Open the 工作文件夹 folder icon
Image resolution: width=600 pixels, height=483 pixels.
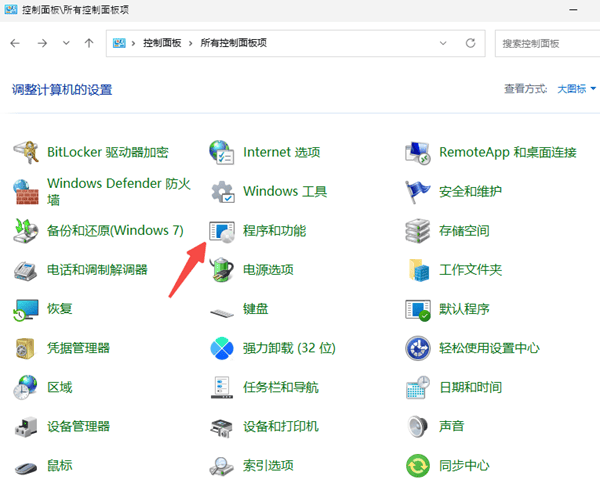418,270
